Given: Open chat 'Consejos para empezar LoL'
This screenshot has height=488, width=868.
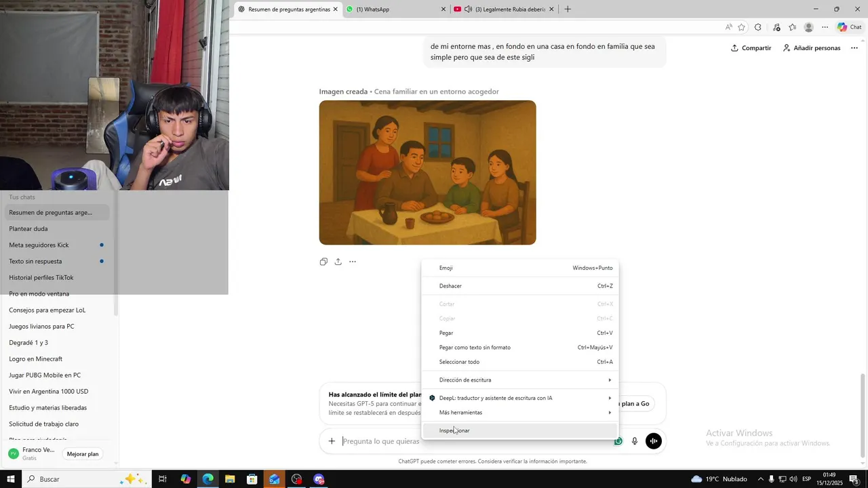Looking at the screenshot, I should tap(57, 310).
